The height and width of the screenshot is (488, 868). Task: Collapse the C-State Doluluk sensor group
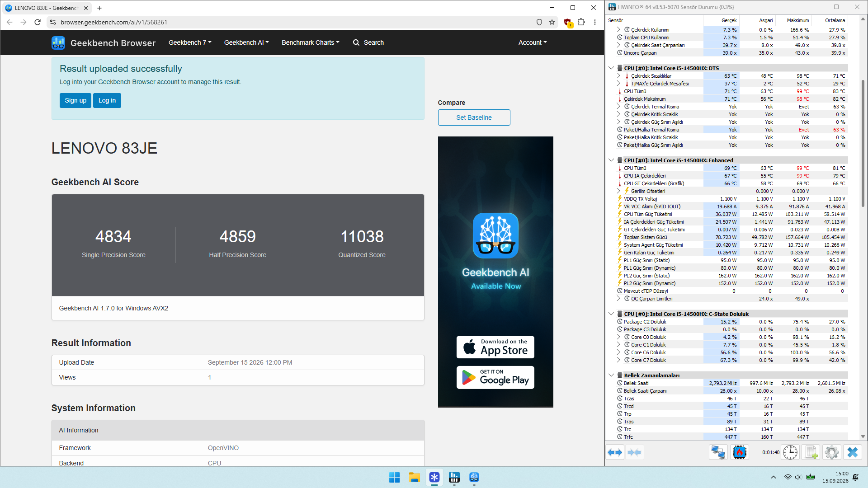[611, 314]
